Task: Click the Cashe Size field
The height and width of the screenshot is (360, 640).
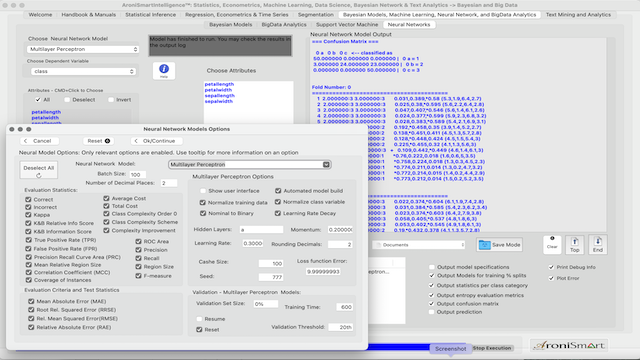Action: [x=271, y=264]
